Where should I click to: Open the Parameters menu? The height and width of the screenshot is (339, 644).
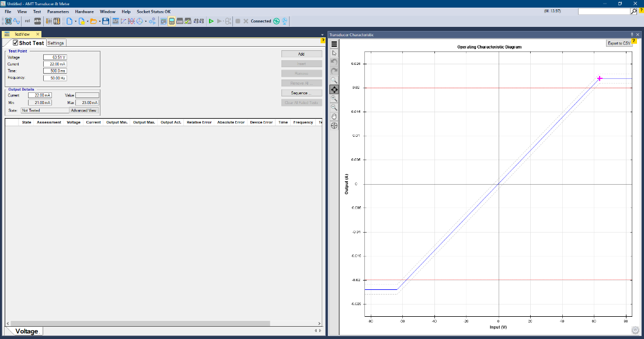(x=58, y=12)
